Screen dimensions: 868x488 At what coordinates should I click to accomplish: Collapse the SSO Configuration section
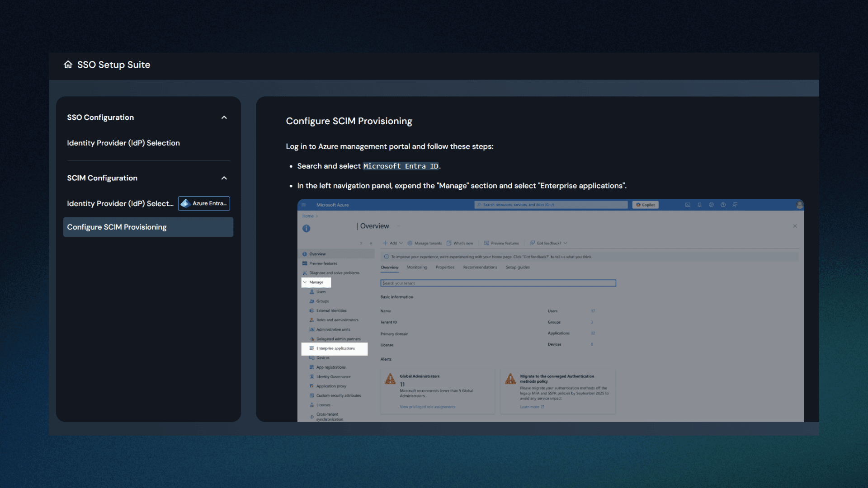tap(224, 117)
